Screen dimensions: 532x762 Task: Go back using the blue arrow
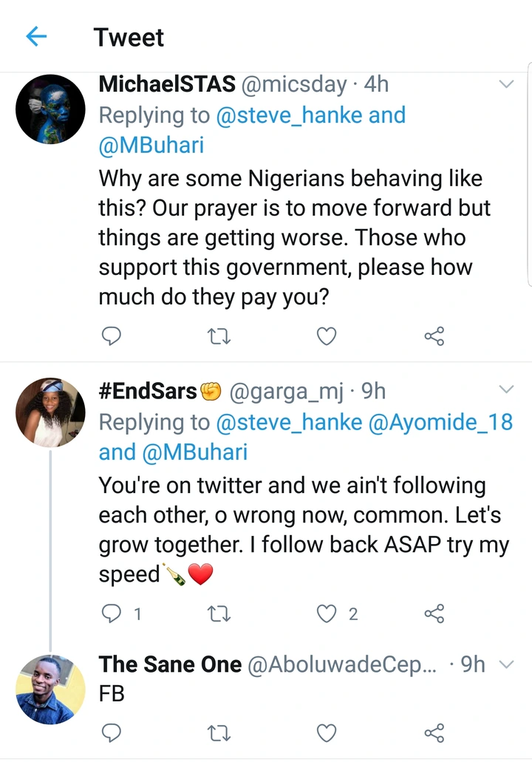[x=36, y=37]
